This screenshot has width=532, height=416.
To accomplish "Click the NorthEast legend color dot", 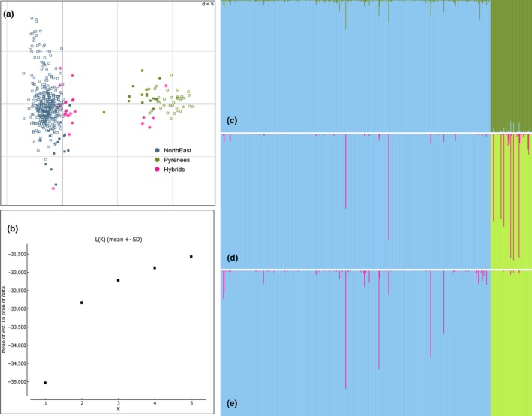I will [x=157, y=150].
